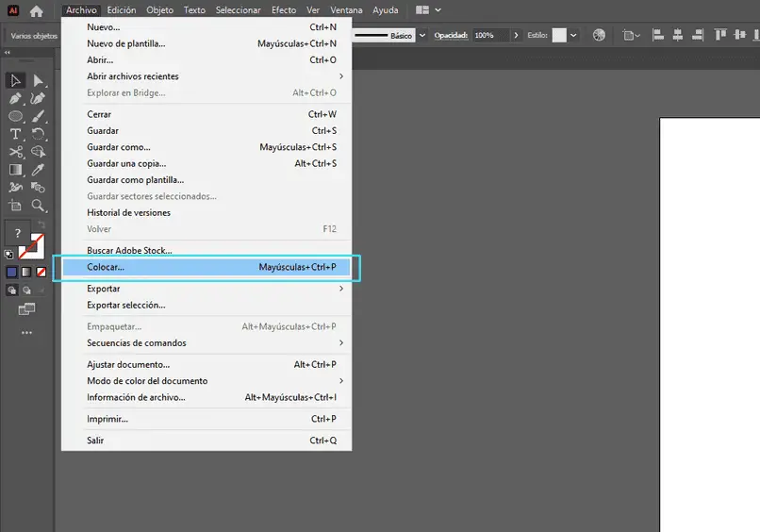The image size is (760, 532).
Task: Open Edit Toolbar three-dots button
Action: pos(26,333)
